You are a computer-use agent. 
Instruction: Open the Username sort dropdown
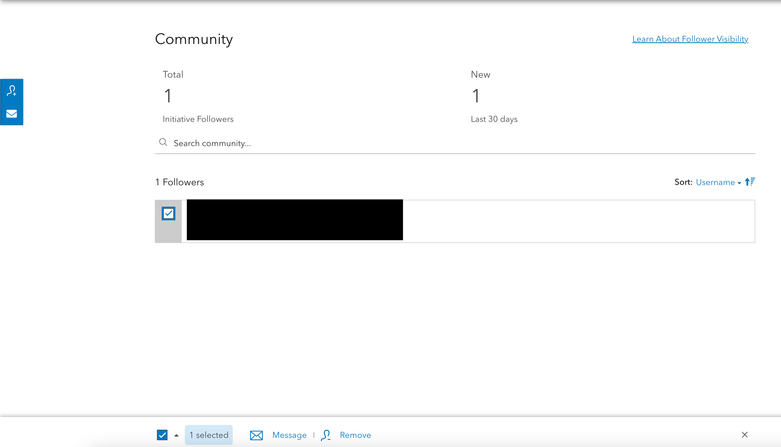[718, 182]
